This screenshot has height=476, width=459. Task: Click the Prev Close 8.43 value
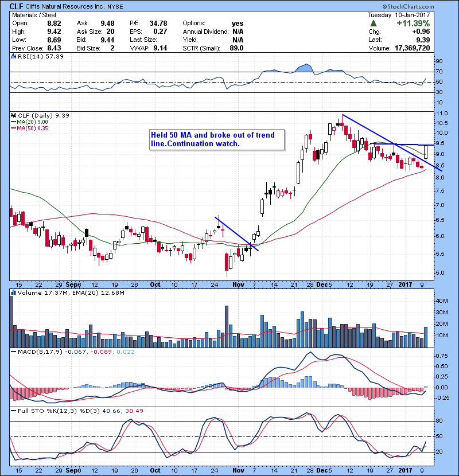[54, 48]
